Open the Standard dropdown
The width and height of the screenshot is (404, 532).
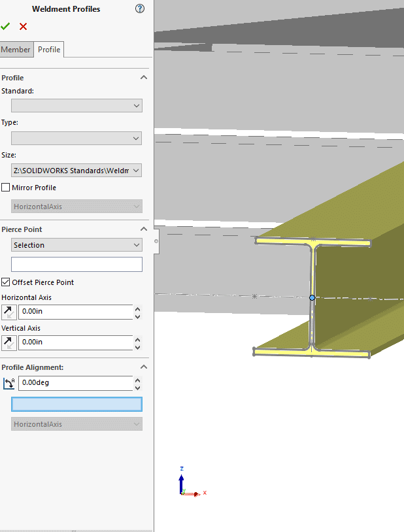point(76,105)
